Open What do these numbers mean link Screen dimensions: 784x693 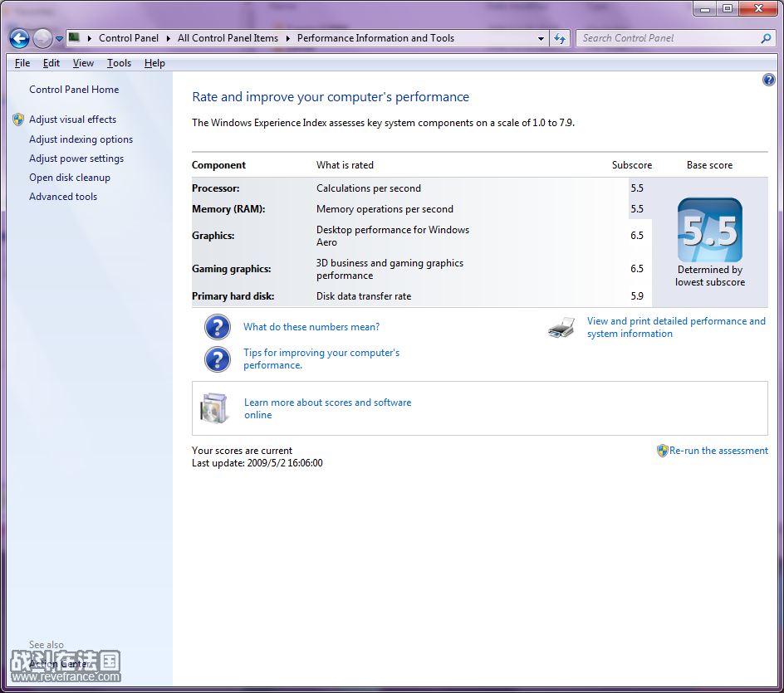click(311, 327)
